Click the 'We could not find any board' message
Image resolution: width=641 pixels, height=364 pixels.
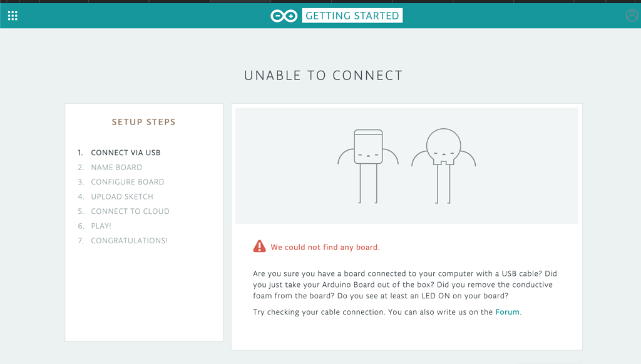click(x=325, y=247)
